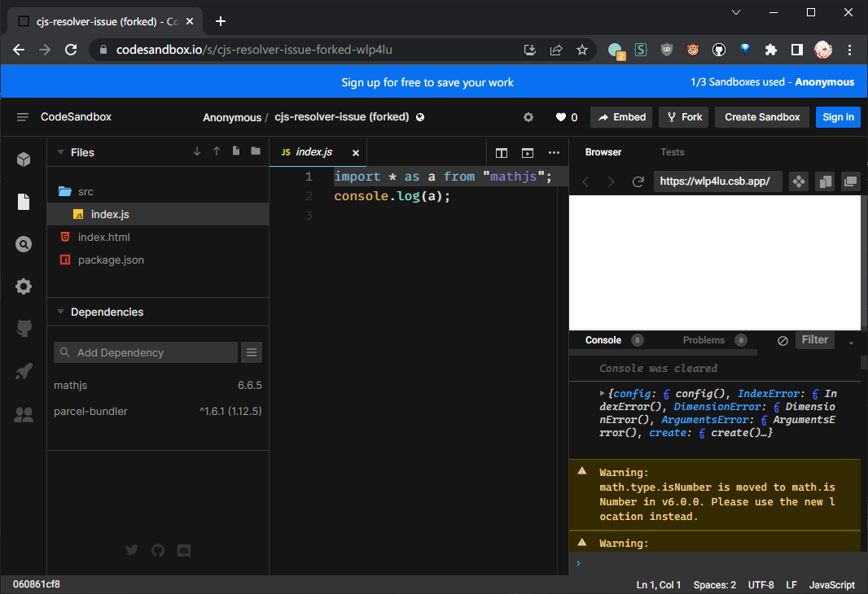Open the GitHub panel in sidebar
Viewport: 868px width, 594px height.
(24, 329)
